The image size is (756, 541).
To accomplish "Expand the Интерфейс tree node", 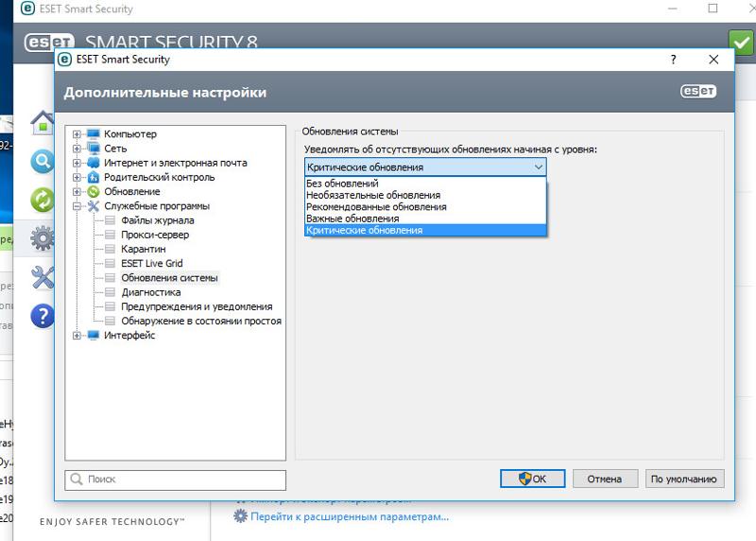I will (x=77, y=335).
